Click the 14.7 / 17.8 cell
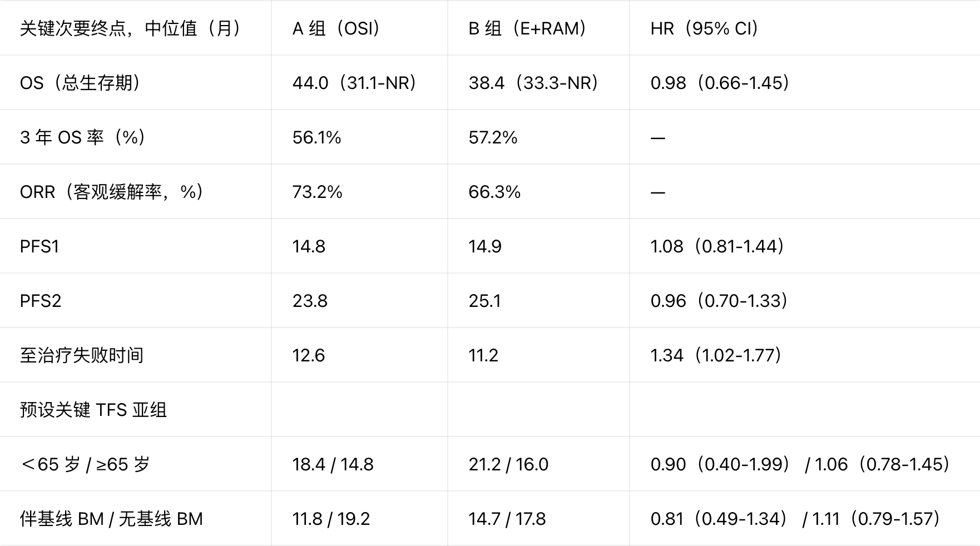The height and width of the screenshot is (546, 980). coord(507,519)
